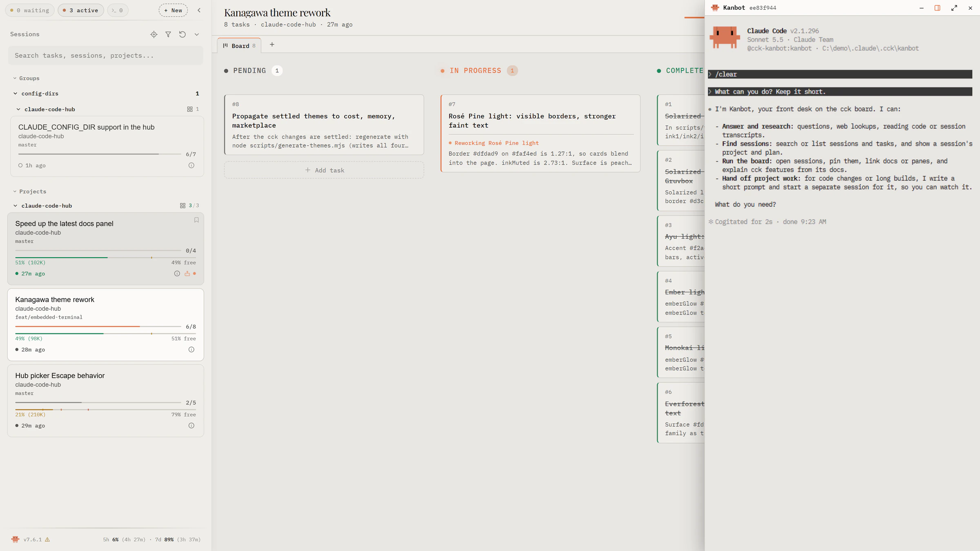
Task: Toggle the 0 waiting filter pill
Action: point(30,10)
